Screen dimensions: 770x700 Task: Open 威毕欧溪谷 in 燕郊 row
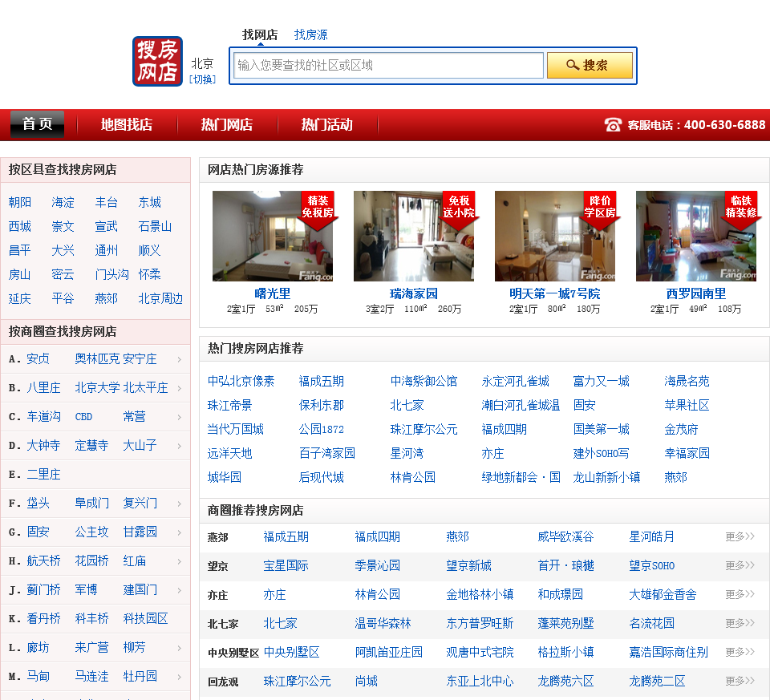[x=565, y=536]
